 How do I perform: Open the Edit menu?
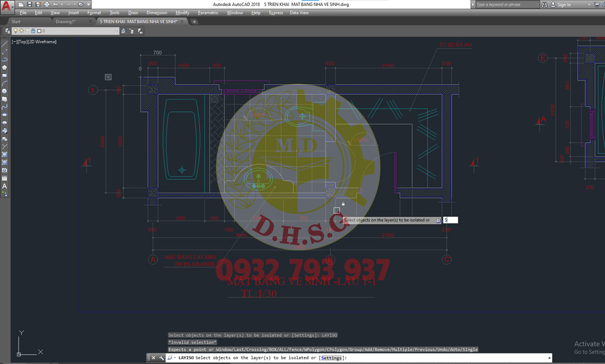coord(39,12)
